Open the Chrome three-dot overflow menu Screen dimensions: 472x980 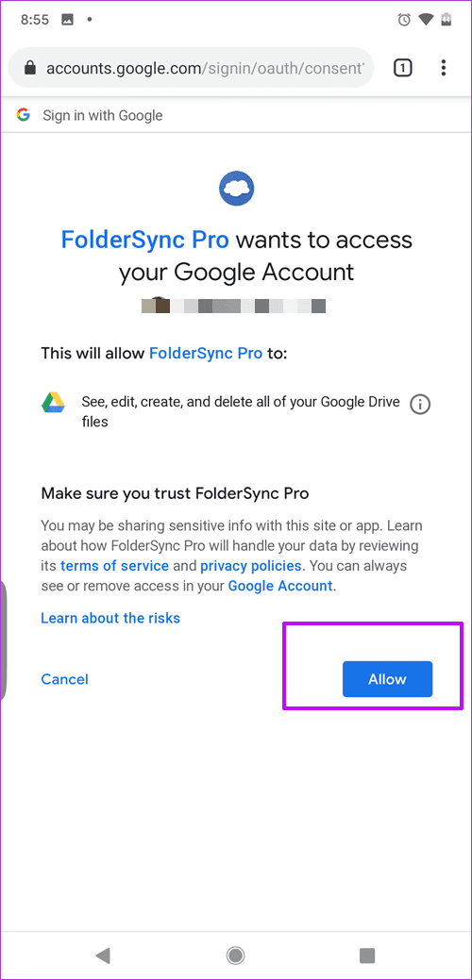click(x=444, y=68)
